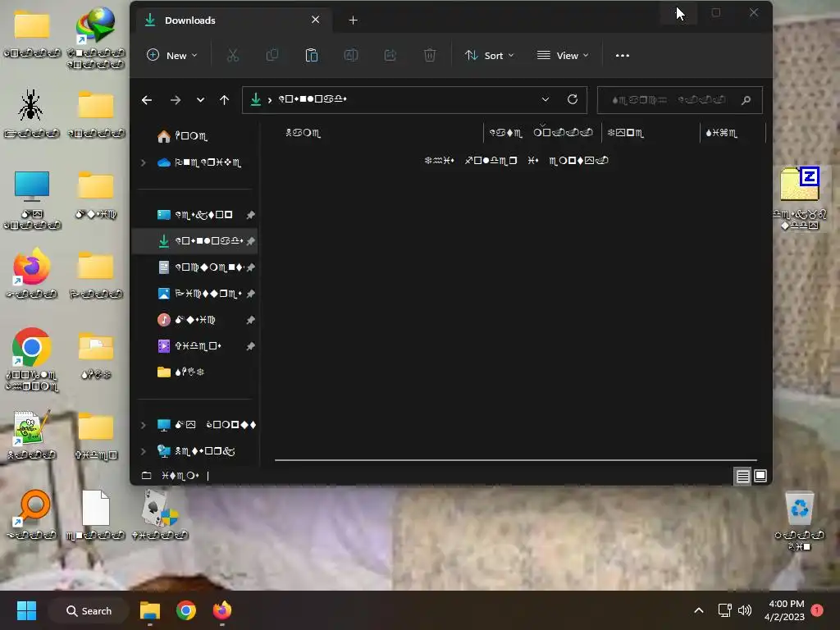This screenshot has width=840, height=630.
Task: Click the Type column header
Action: pos(625,133)
